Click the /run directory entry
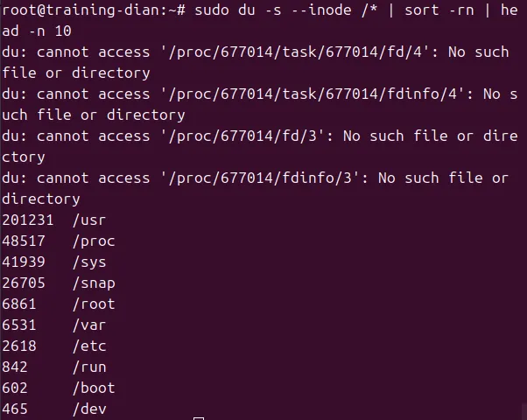 pyautogui.click(x=89, y=367)
